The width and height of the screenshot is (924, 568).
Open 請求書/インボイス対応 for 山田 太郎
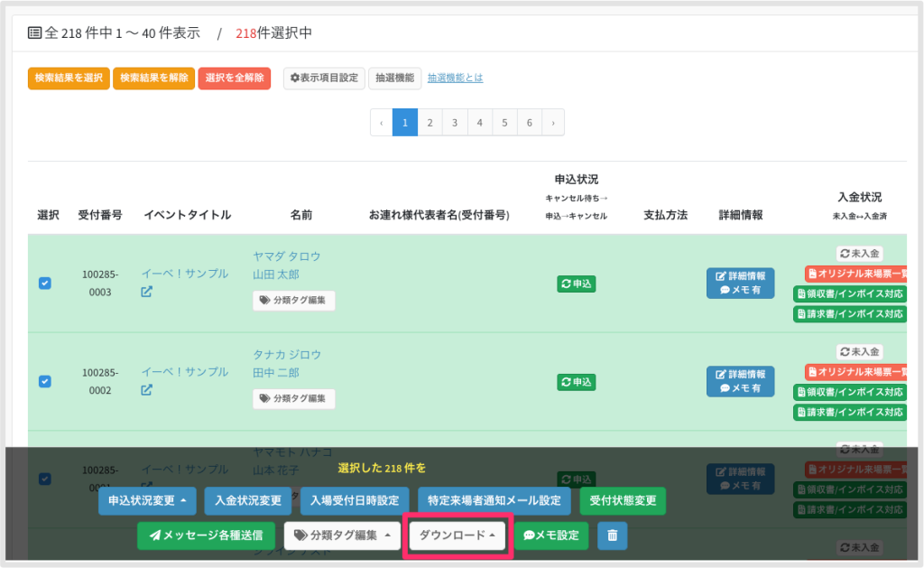pyautogui.click(x=850, y=313)
